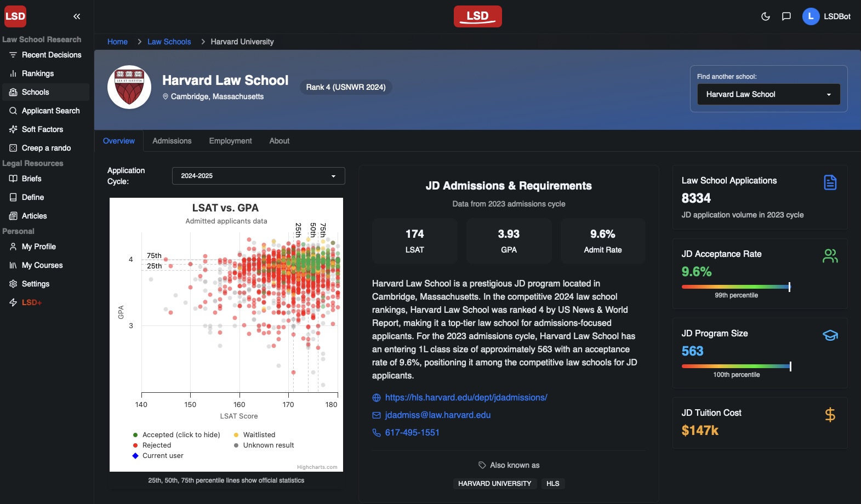Toggle Waitlisted series in the chart legend
The width and height of the screenshot is (861, 504).
259,435
